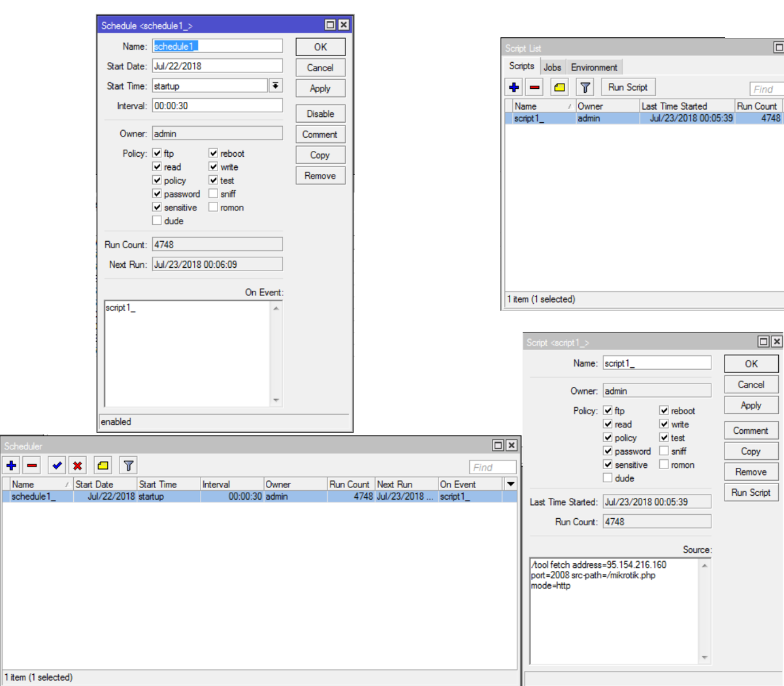Remove script with minus icon in Script List
Viewport: 784px width, 686px height.
534,87
